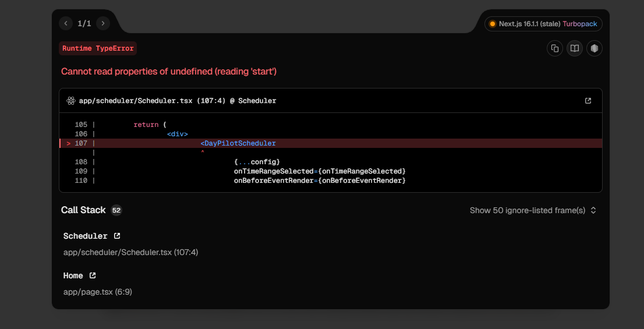Click the Runtime TypeError label
644x329 pixels.
pos(98,48)
